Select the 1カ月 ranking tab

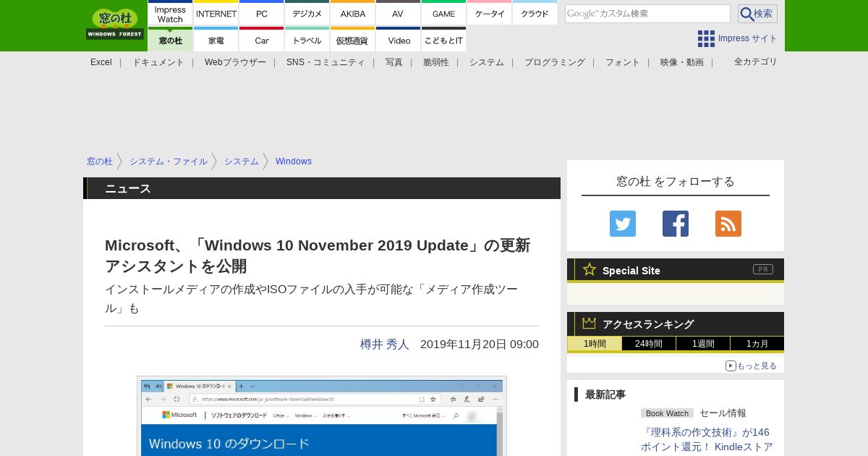tap(757, 344)
